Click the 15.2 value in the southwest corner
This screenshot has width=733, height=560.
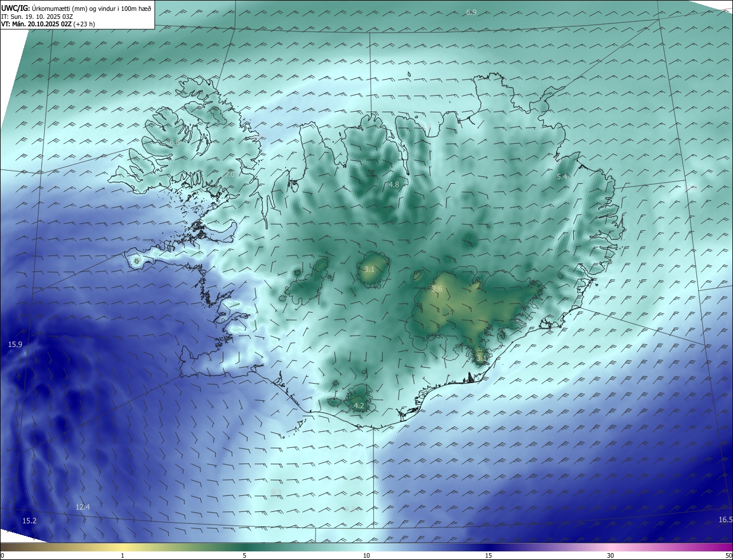pyautogui.click(x=29, y=520)
